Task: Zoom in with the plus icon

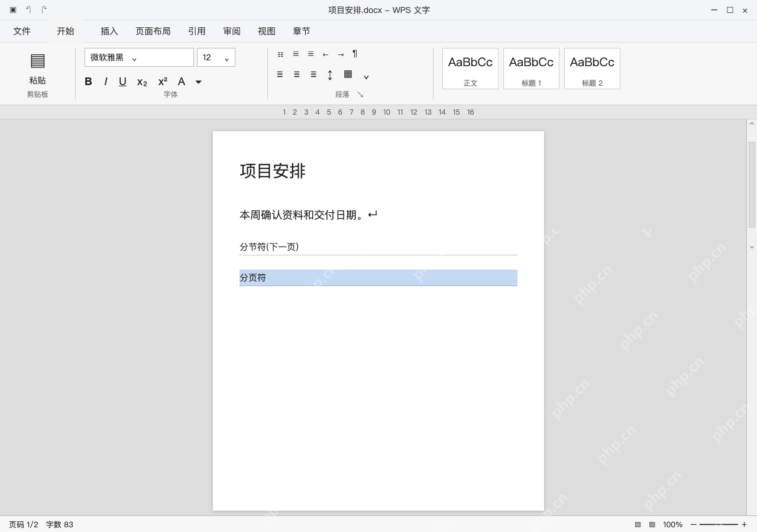Action: point(744,524)
